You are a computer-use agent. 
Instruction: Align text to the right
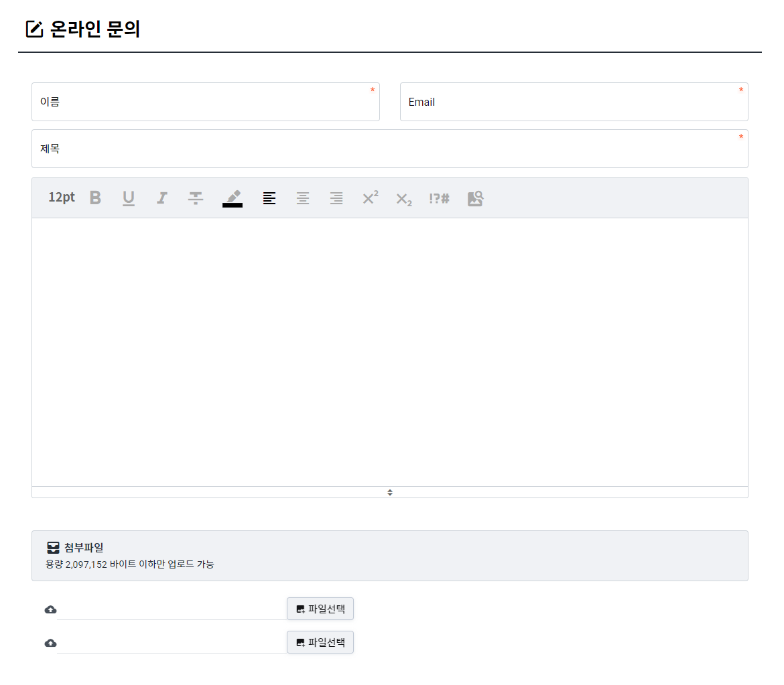click(336, 198)
